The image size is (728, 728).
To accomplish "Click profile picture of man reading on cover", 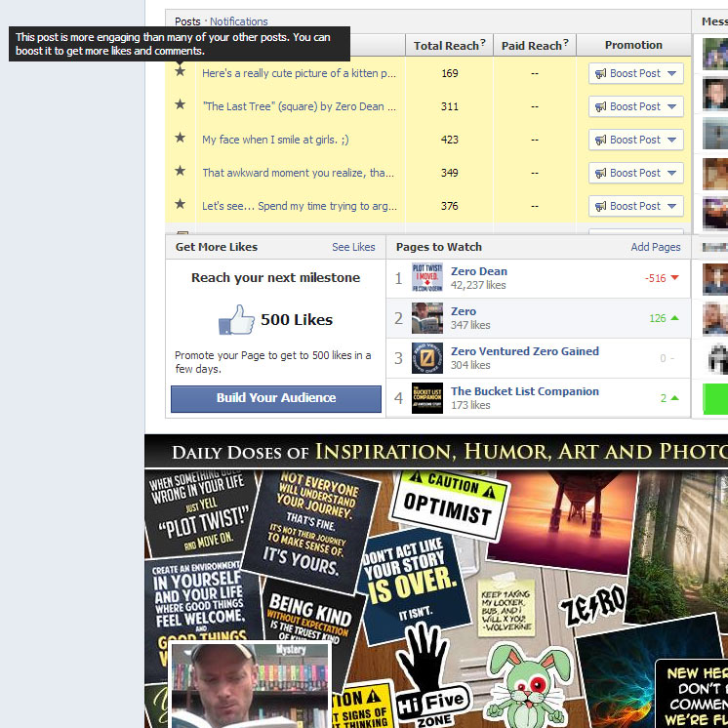I will [251, 685].
